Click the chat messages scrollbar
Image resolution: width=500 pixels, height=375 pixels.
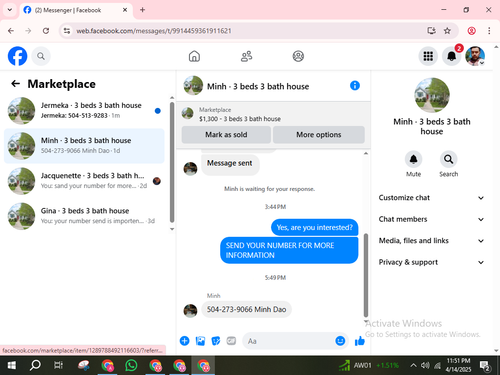tap(366, 275)
